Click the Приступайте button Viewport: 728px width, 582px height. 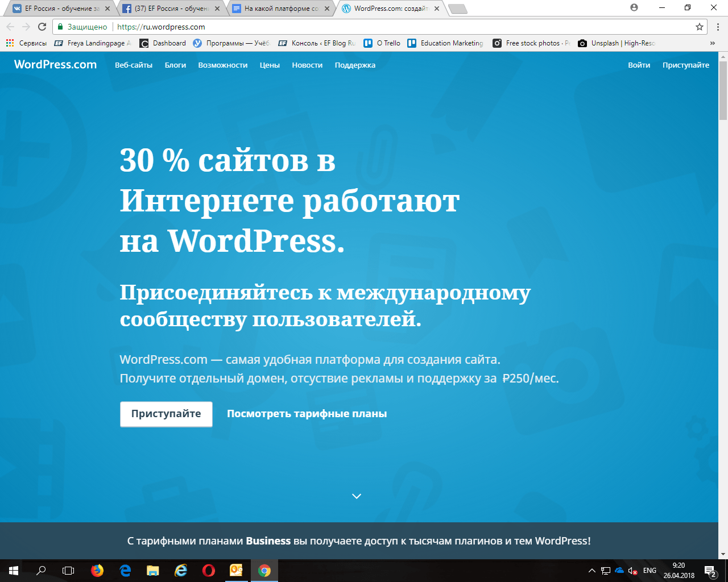coord(166,414)
